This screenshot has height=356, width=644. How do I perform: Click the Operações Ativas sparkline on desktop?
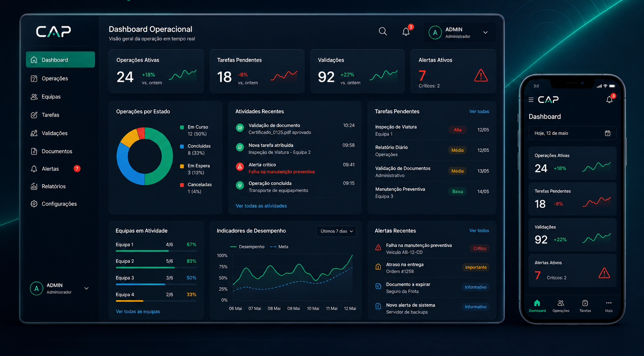pyautogui.click(x=183, y=75)
